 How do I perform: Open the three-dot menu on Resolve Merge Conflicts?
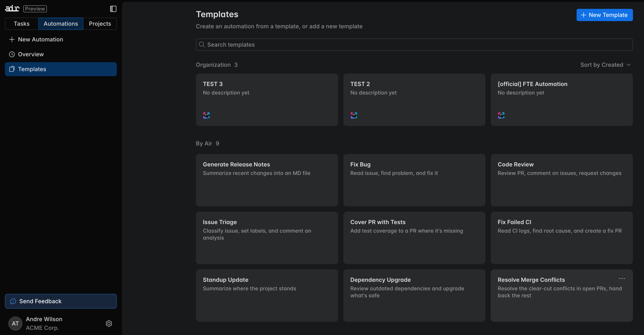click(x=622, y=279)
